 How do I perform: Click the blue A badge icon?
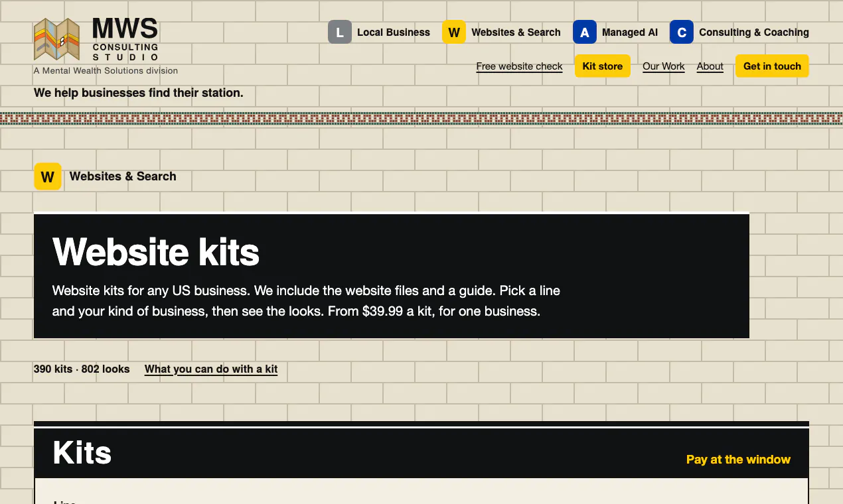coord(585,32)
